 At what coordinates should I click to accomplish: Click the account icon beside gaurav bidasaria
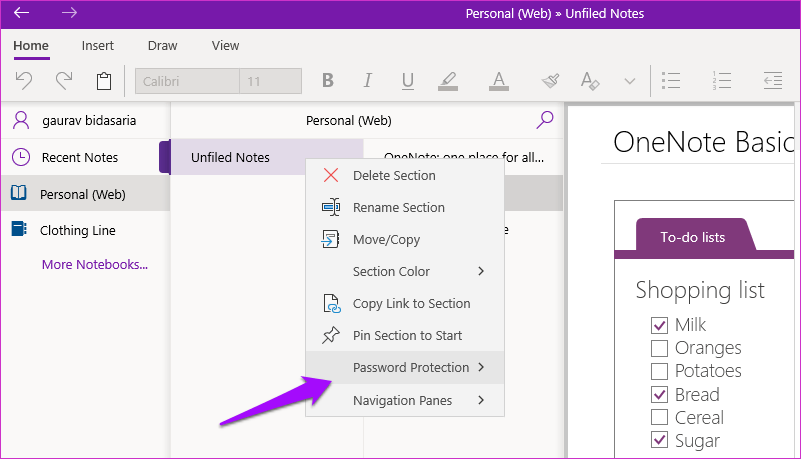click(21, 120)
